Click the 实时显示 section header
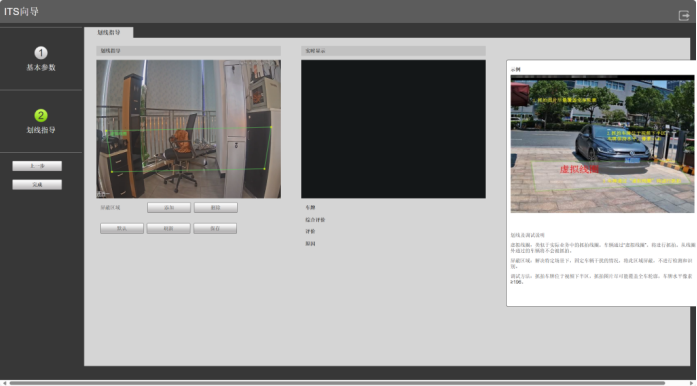 tap(393, 51)
